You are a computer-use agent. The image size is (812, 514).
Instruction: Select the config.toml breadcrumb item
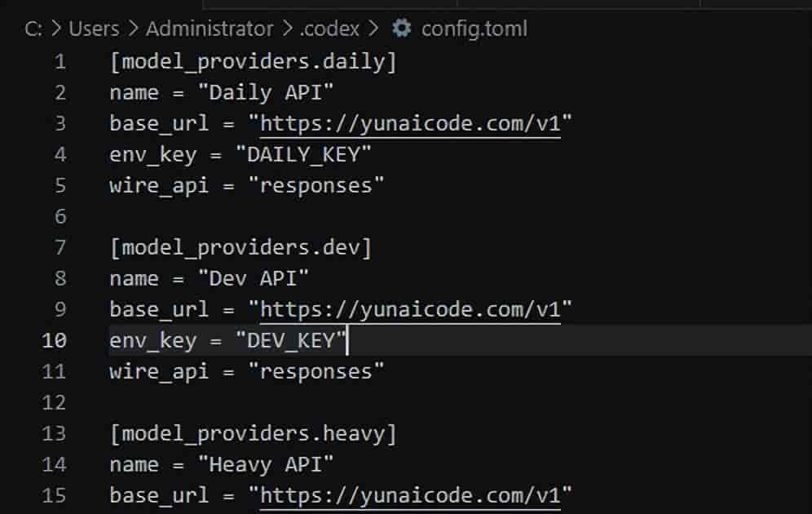pyautogui.click(x=474, y=29)
